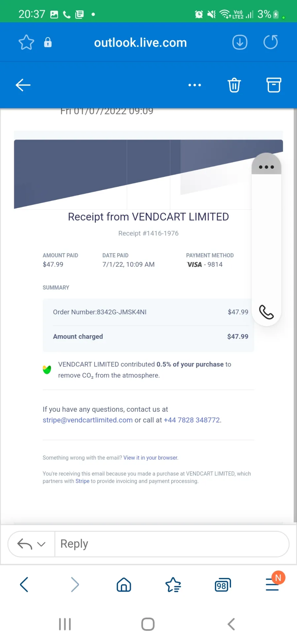Image resolution: width=297 pixels, height=644 pixels.
Task: Open the browser downloads icon
Action: point(240,42)
